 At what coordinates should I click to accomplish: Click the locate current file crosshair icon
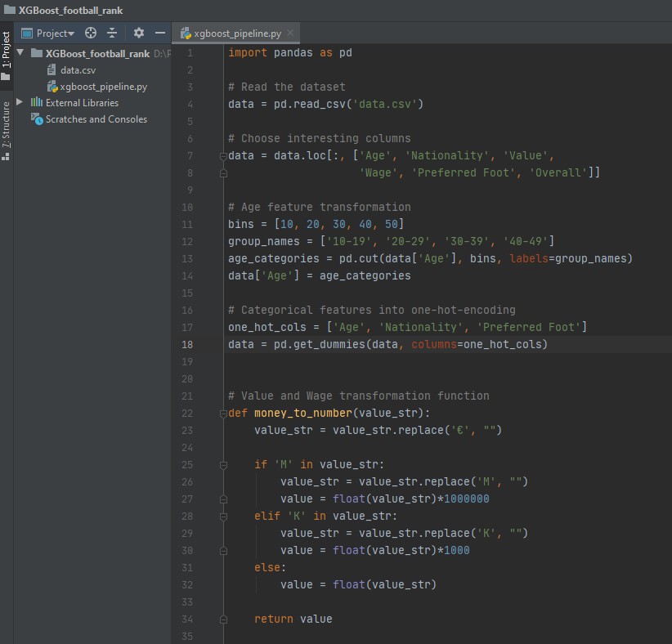(91, 33)
